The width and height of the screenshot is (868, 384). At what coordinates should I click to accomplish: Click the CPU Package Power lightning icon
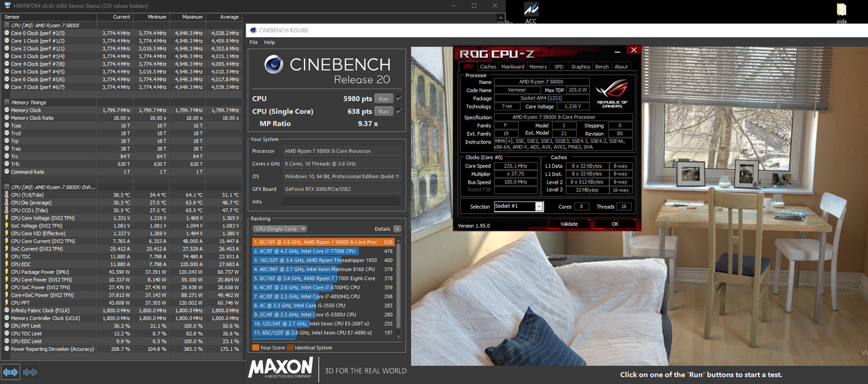click(7, 272)
